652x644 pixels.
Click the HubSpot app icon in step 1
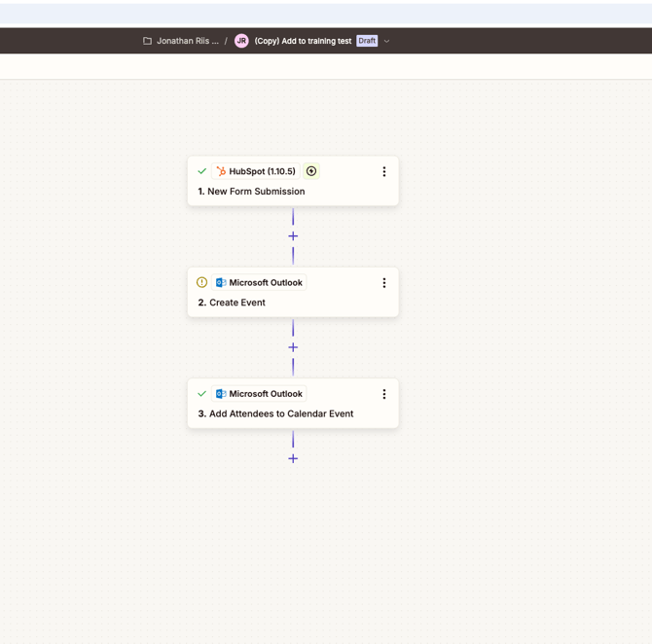[x=221, y=171]
